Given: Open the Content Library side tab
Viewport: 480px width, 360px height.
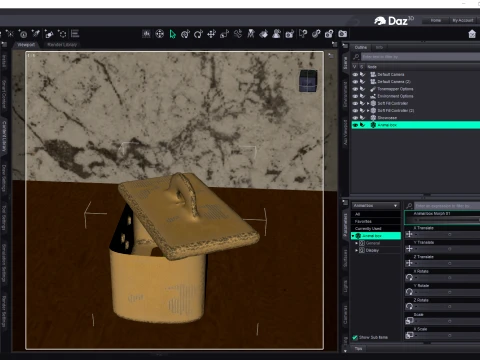Looking at the screenshot, I should coord(4,136).
